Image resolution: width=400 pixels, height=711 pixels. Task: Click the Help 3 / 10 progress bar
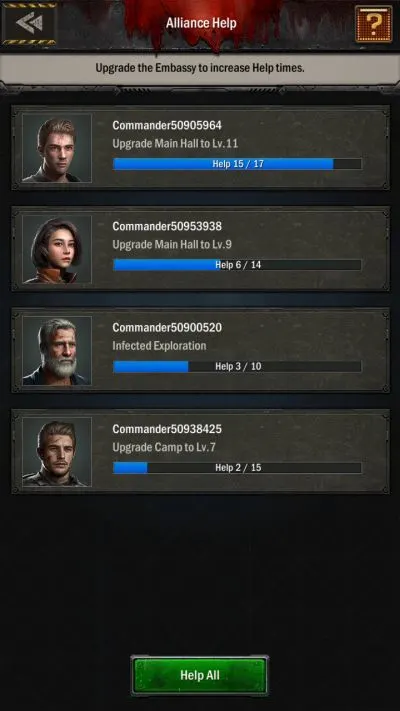tap(237, 366)
